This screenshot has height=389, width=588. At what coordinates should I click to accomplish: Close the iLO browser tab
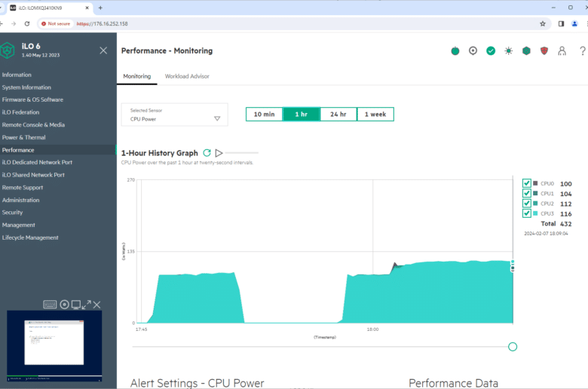87,8
